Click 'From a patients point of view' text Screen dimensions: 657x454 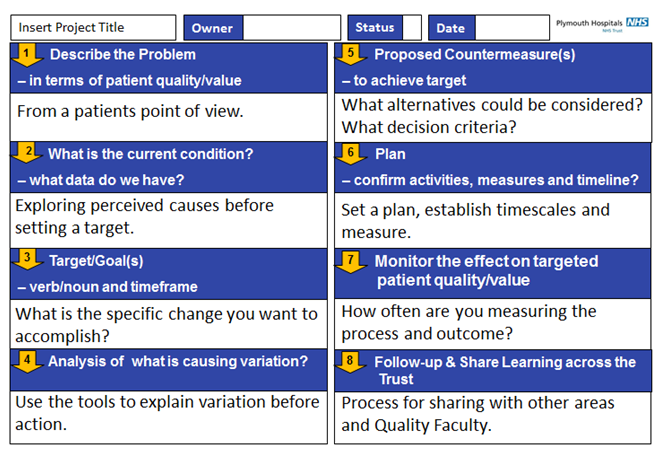click(130, 111)
